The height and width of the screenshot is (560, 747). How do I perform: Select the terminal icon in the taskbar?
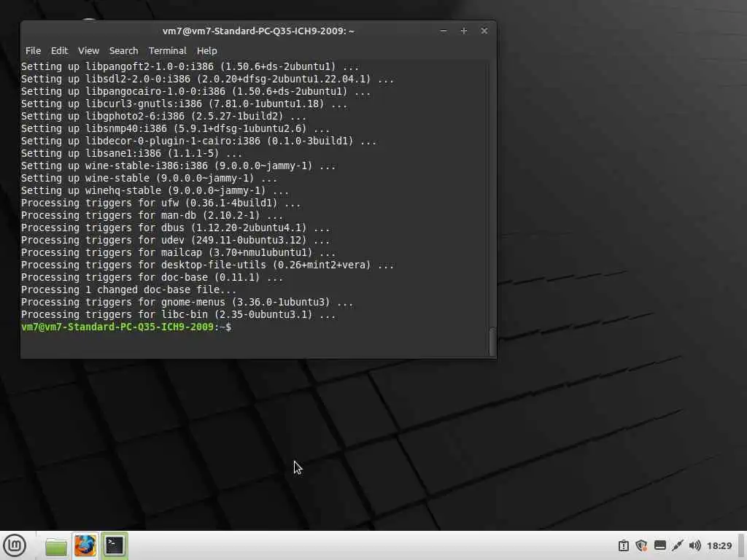[x=115, y=545]
